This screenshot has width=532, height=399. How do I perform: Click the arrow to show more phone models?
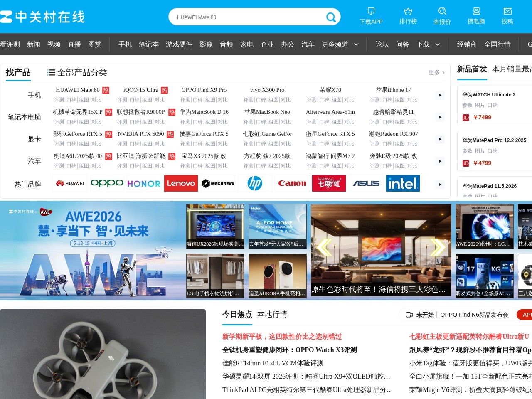coord(439,95)
